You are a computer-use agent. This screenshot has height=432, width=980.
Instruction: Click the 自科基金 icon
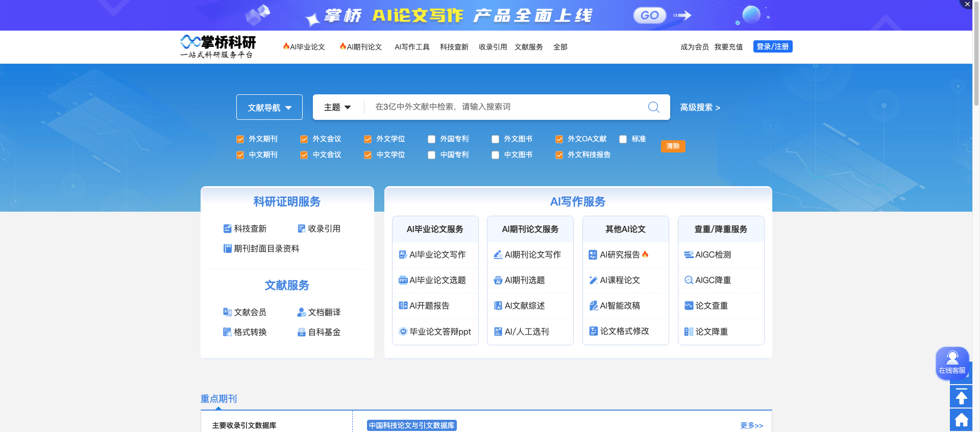302,332
